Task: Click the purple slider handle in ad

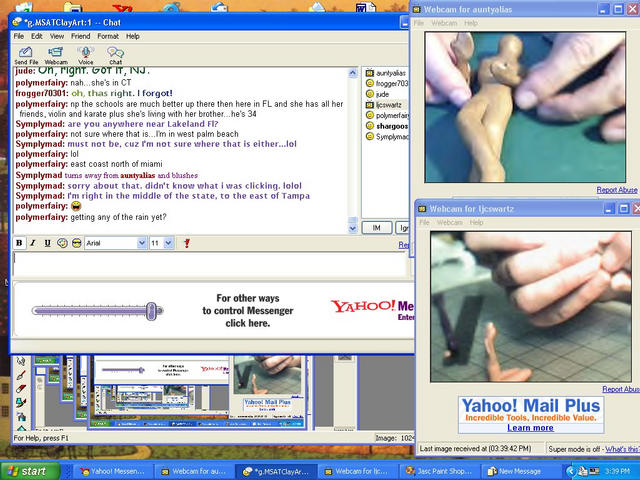Action: coord(151,311)
